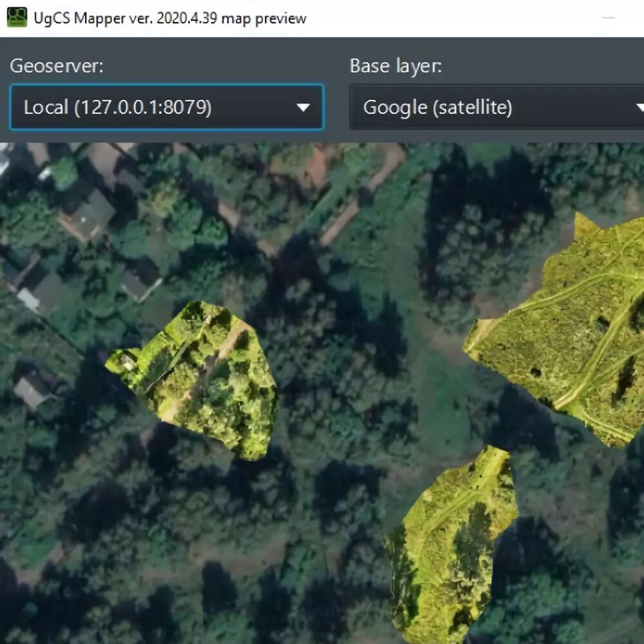
Task: Click the 'Base layer:' label
Action: click(x=395, y=66)
